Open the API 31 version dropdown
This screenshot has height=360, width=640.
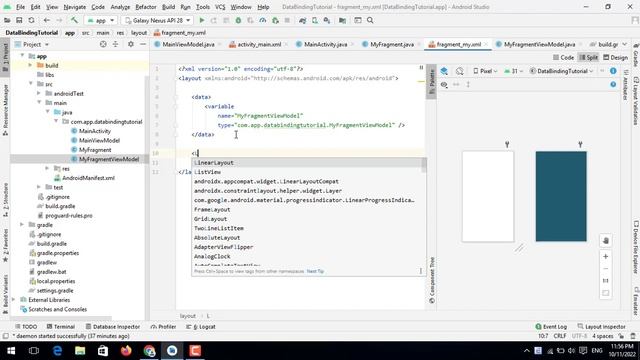[x=513, y=71]
